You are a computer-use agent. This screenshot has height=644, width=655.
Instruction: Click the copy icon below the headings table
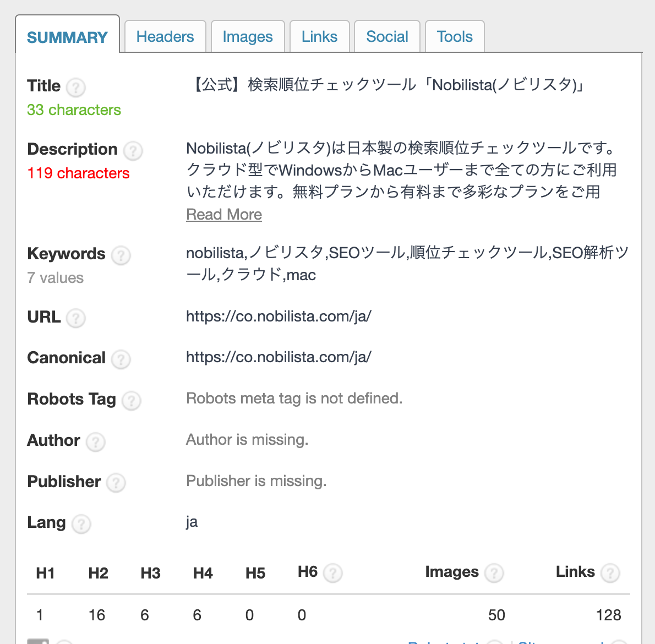point(39,641)
